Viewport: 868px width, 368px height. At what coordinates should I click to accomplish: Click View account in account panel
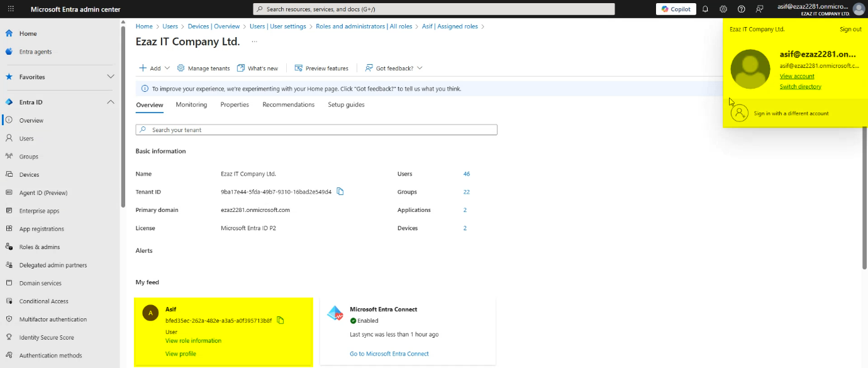[797, 76]
